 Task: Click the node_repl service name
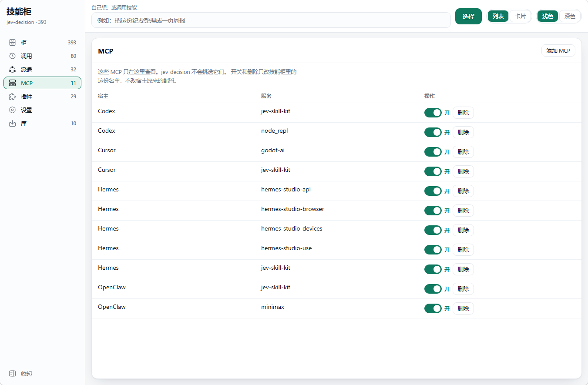pyautogui.click(x=275, y=131)
